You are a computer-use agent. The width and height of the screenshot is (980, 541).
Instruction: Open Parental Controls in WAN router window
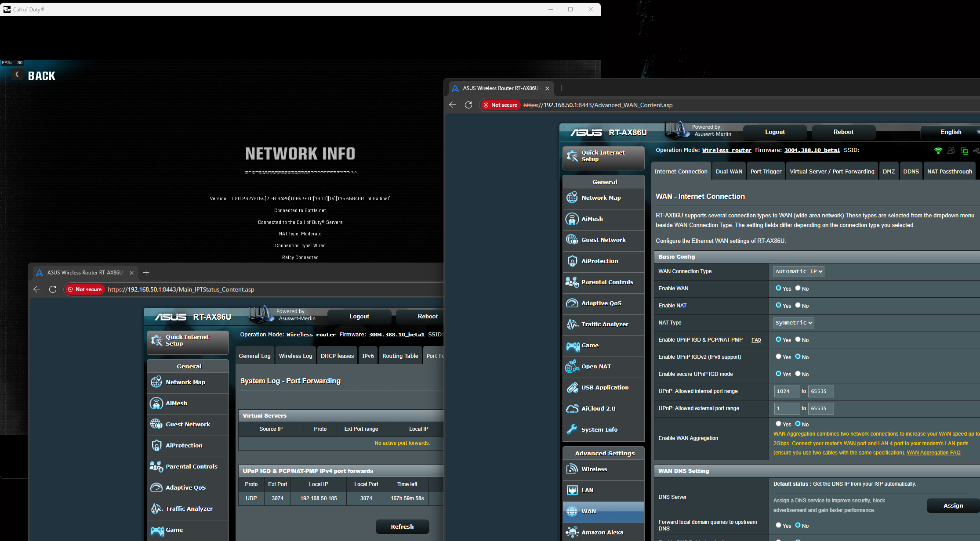603,282
